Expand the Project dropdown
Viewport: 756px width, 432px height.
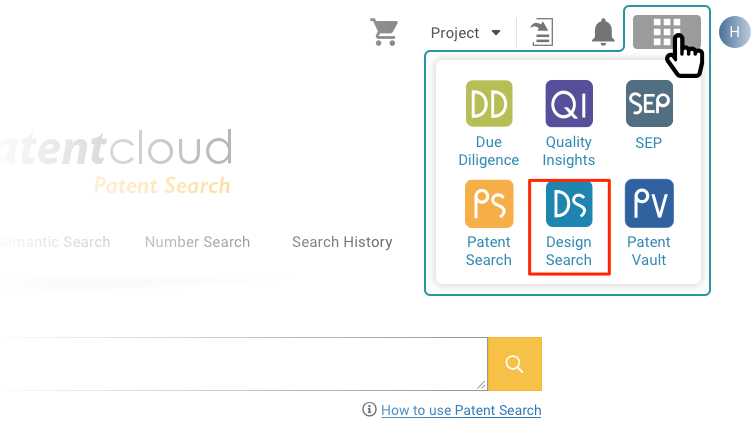[465, 33]
